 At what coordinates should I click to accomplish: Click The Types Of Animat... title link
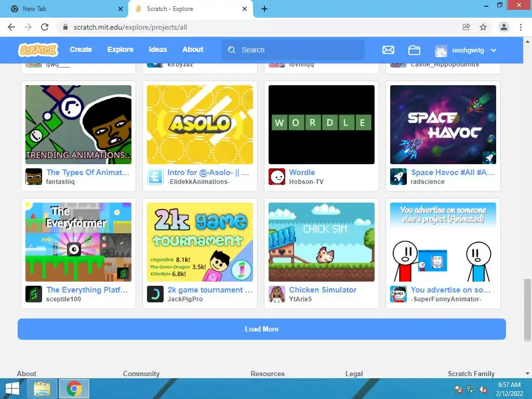tap(88, 172)
